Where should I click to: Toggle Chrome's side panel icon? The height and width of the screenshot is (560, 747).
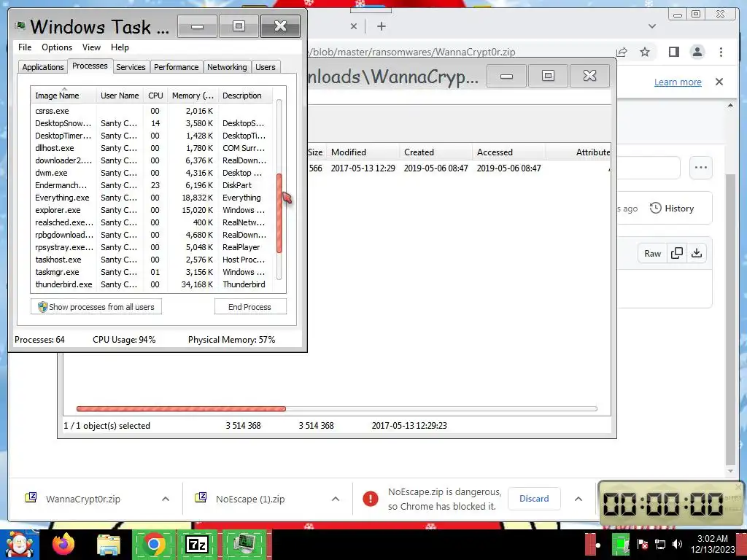(x=673, y=52)
